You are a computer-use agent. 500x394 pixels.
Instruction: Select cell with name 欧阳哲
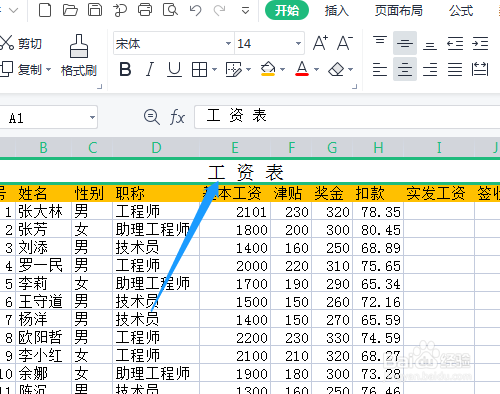pos(43,337)
